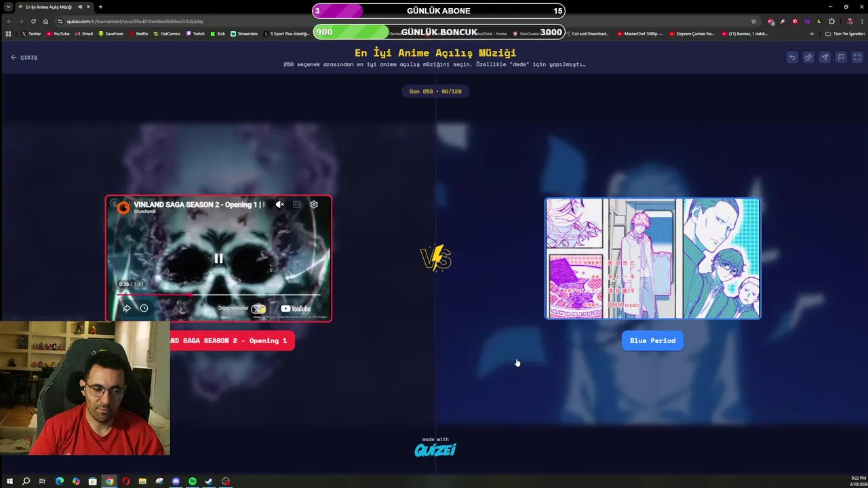Open the VINLAND SAGA SEASON 2 video title
The width and height of the screenshot is (868, 488).
(199, 204)
